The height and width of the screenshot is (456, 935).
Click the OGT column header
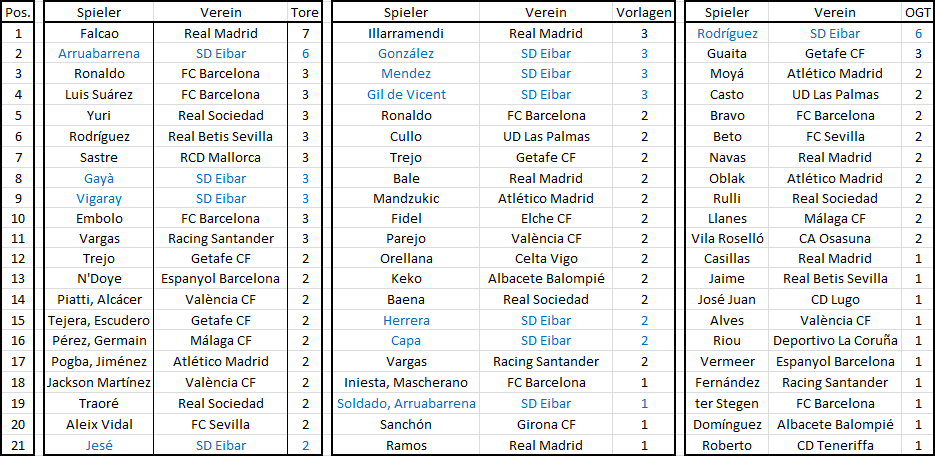click(x=918, y=13)
